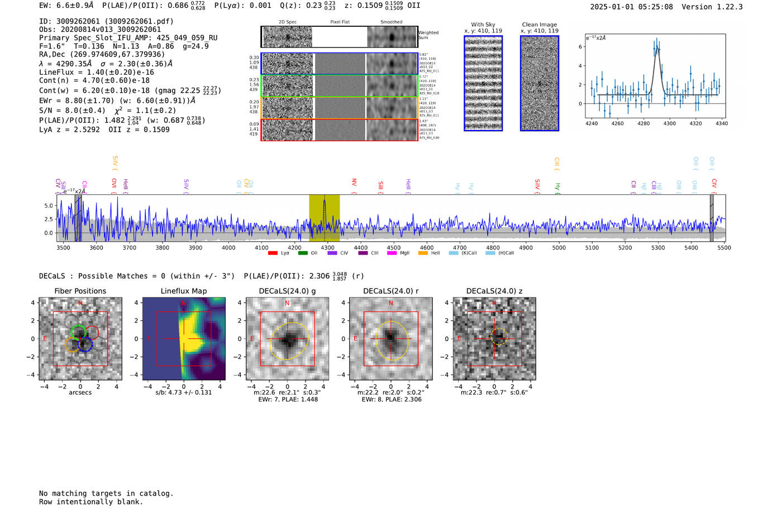The height and width of the screenshot is (532, 782).
Task: Select the orange-bordered fiber spectrum row
Action: click(x=340, y=108)
